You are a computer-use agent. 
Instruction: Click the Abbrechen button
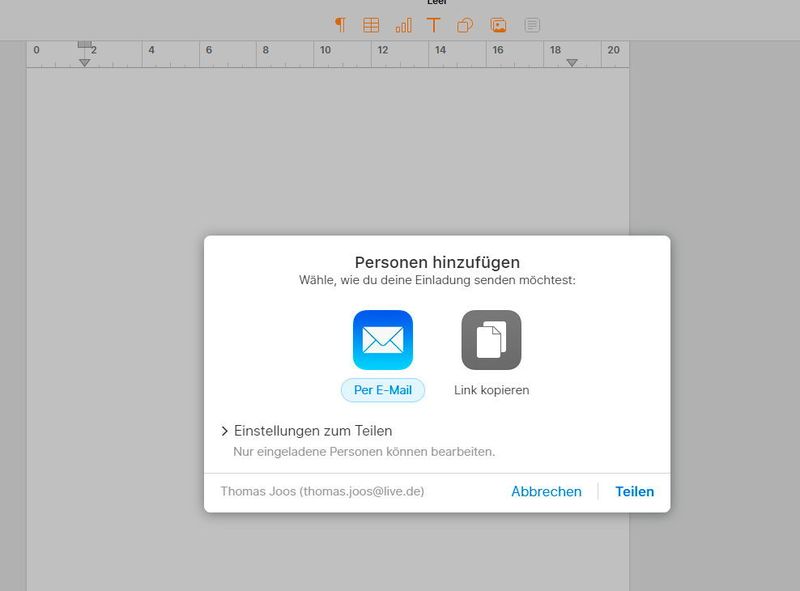(x=546, y=491)
